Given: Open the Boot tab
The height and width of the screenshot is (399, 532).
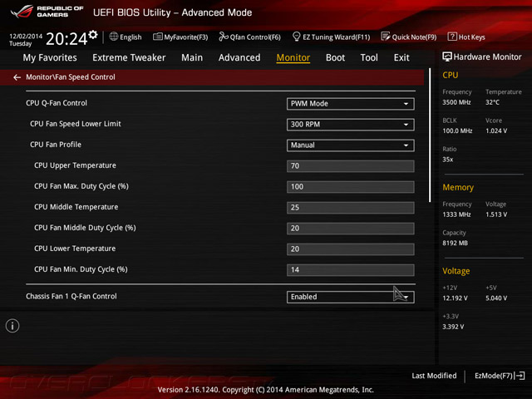Looking at the screenshot, I should pos(335,57).
